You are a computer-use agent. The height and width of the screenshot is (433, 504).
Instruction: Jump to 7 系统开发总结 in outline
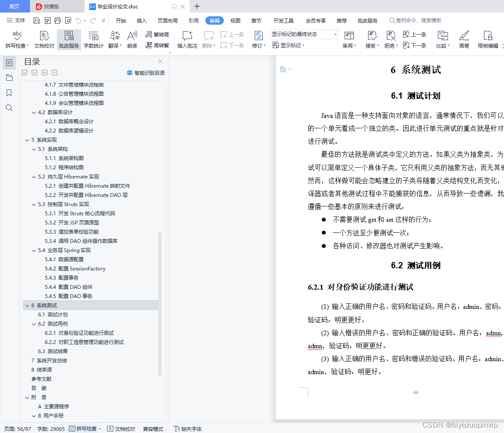click(x=49, y=361)
